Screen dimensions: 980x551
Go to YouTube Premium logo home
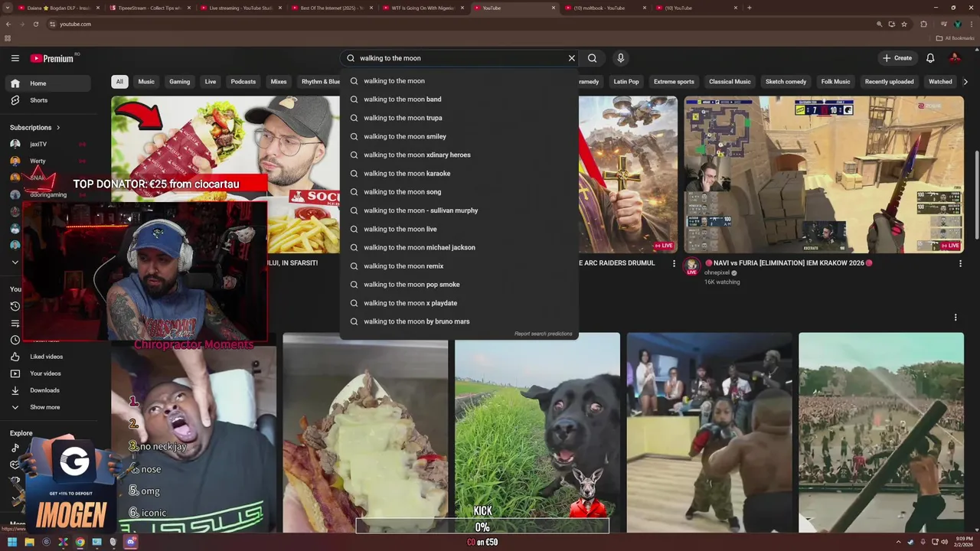tap(54, 58)
